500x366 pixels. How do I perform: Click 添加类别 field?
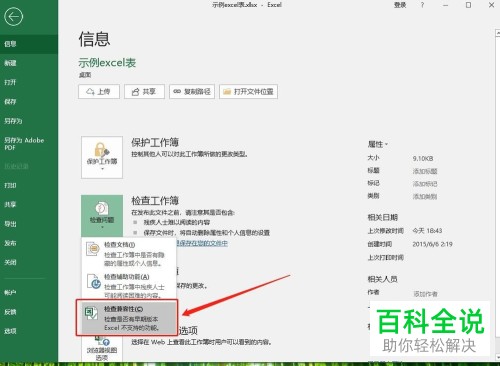coord(425,197)
